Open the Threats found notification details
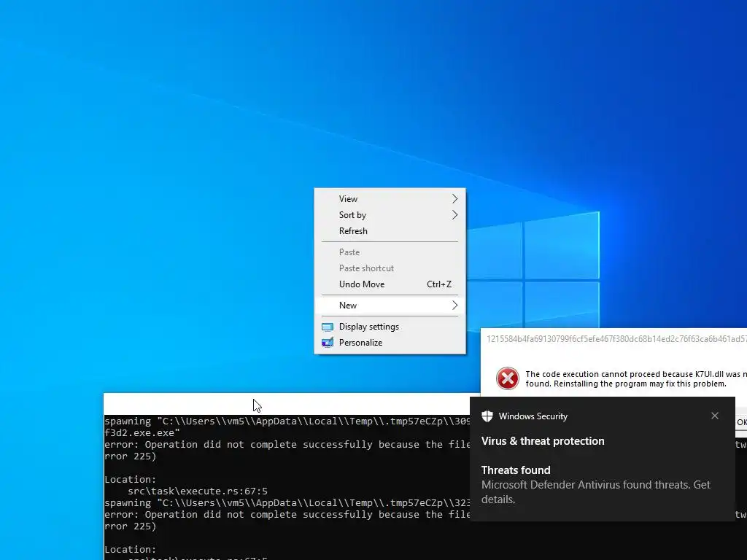The height and width of the screenshot is (560, 747). (602, 485)
